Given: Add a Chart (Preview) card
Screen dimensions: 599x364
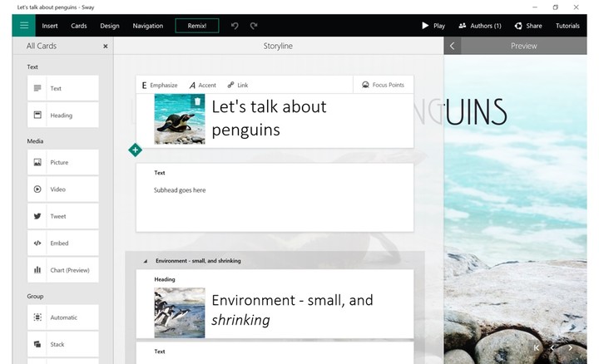Looking at the screenshot, I should 63,270.
